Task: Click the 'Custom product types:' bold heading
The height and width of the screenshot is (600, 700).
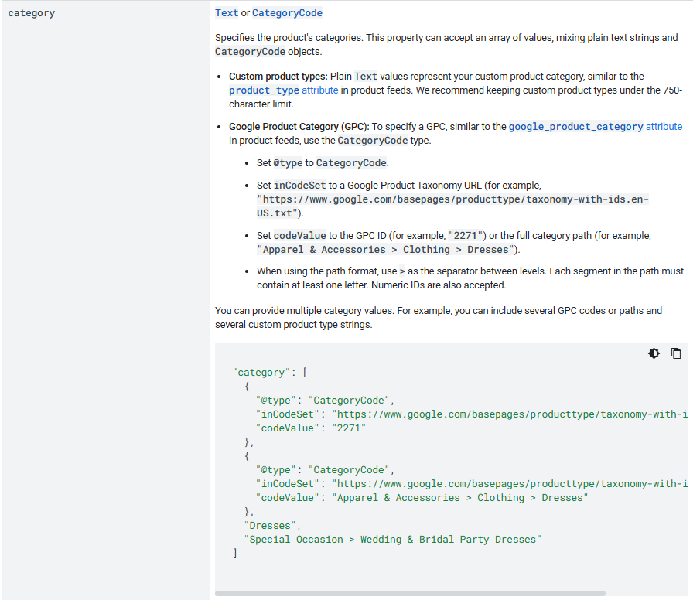Action: (278, 77)
